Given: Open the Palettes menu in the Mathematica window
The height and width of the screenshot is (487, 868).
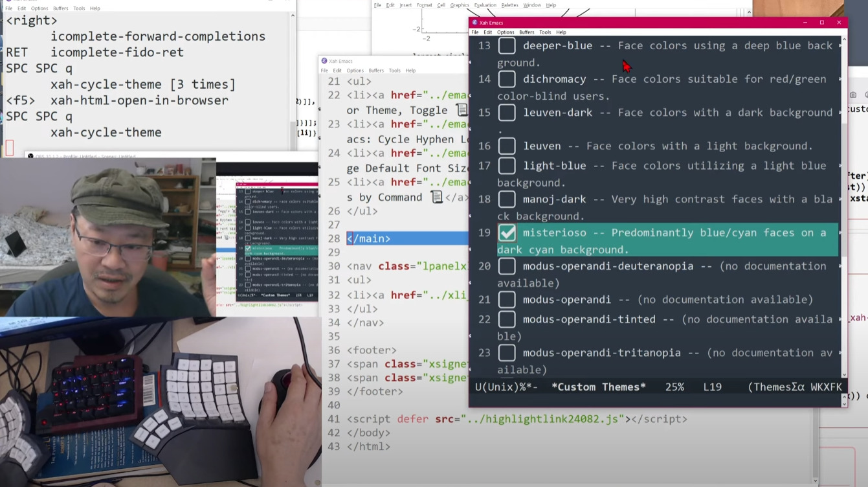Looking at the screenshot, I should [x=510, y=5].
